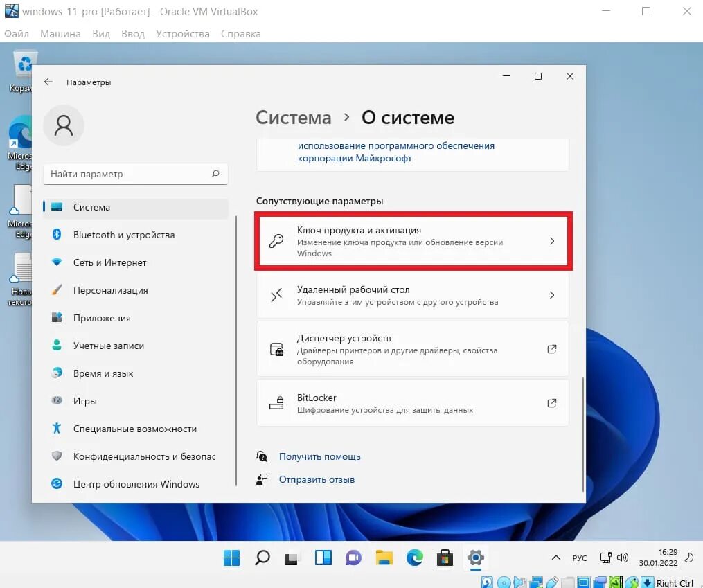Click the Отправить отзыв link

point(317,479)
